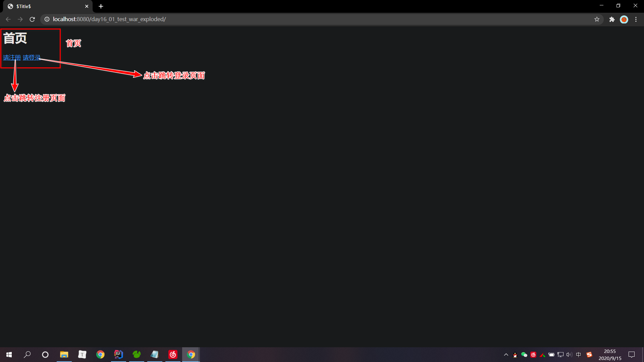
Task: Open IntelliJ IDEA from the taskbar
Action: pyautogui.click(x=118, y=354)
